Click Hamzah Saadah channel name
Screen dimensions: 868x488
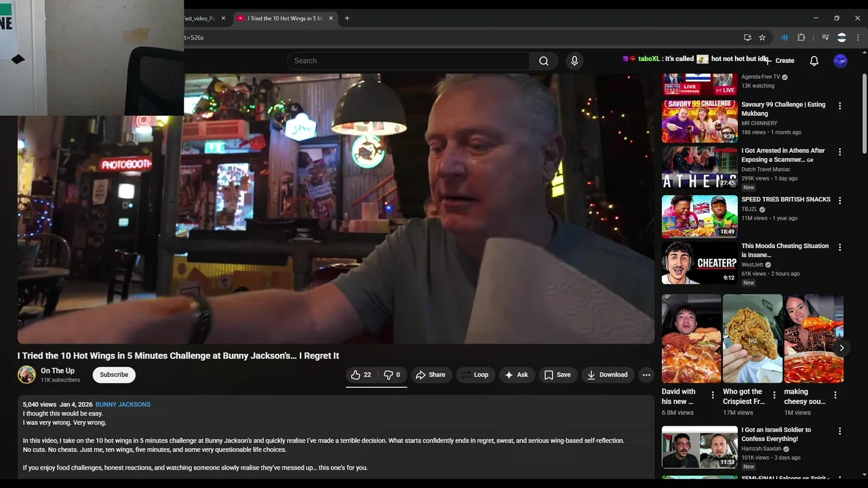click(x=762, y=449)
